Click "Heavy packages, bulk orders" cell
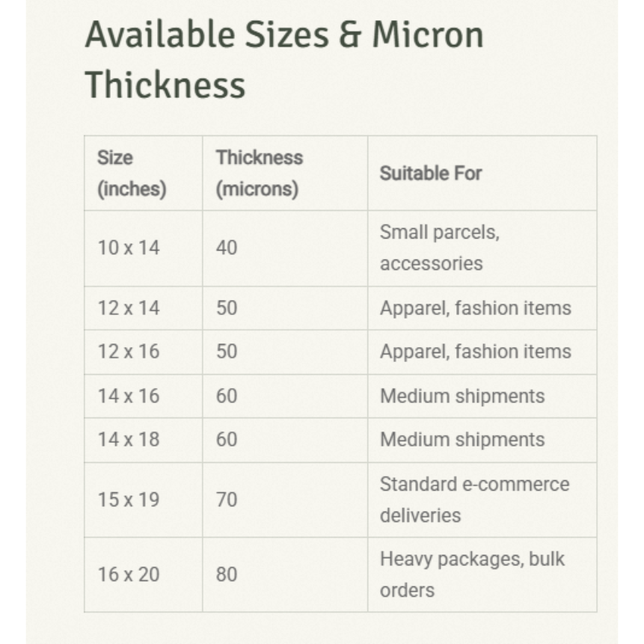Image resolution: width=644 pixels, height=644 pixels. point(472,574)
